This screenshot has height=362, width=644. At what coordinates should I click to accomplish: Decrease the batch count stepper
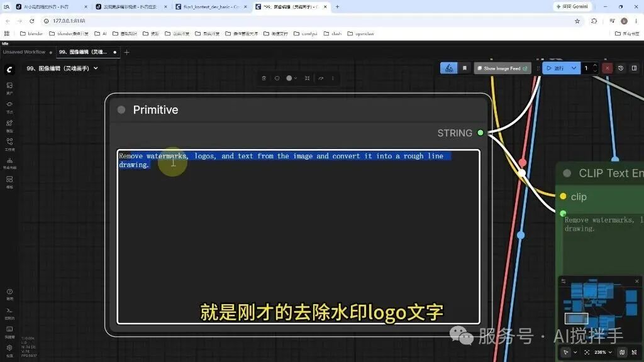coord(595,71)
